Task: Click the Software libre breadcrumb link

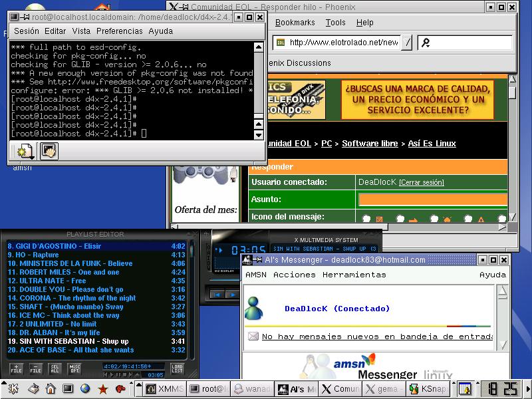Action: click(x=370, y=144)
